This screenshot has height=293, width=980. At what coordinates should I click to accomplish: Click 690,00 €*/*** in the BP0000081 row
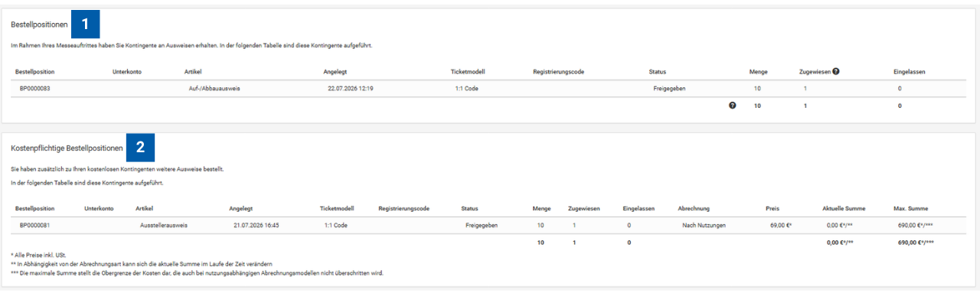tap(915, 226)
